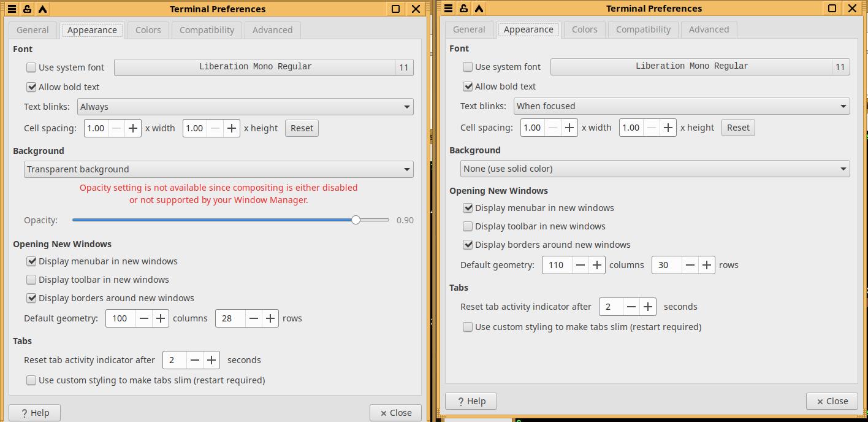Decrease rows value 30 in right window
This screenshot has height=422, width=868.
coord(690,265)
